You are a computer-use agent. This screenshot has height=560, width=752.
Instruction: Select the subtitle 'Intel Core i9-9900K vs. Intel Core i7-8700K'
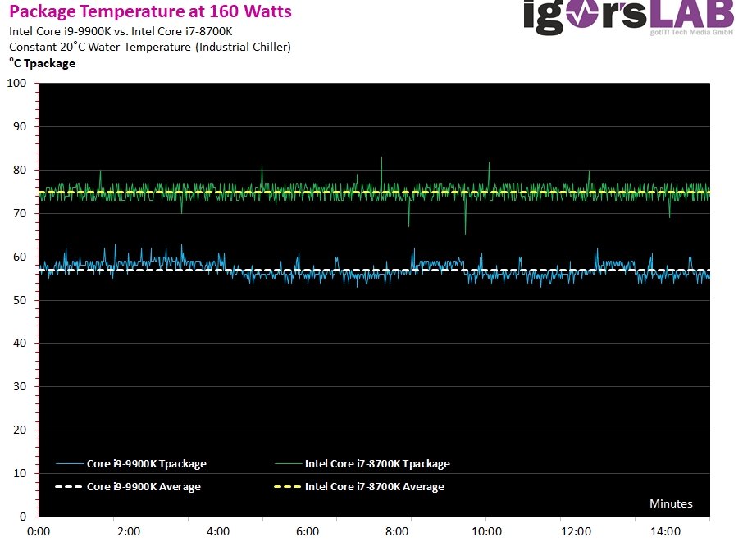pyautogui.click(x=121, y=31)
